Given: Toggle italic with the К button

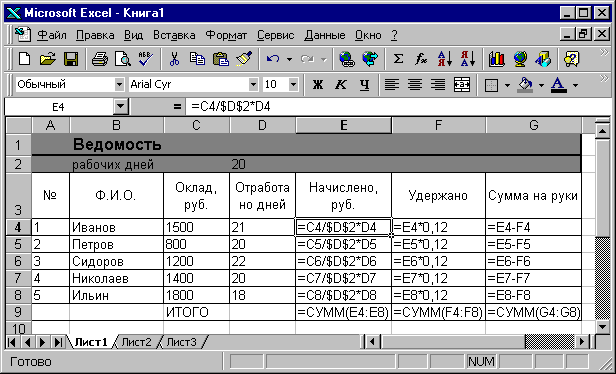Looking at the screenshot, I should point(341,84).
